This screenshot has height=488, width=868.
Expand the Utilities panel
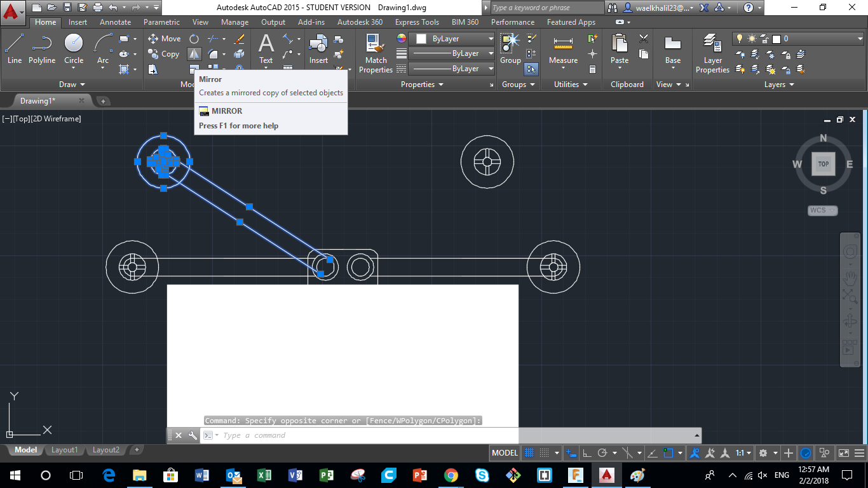tap(571, 85)
